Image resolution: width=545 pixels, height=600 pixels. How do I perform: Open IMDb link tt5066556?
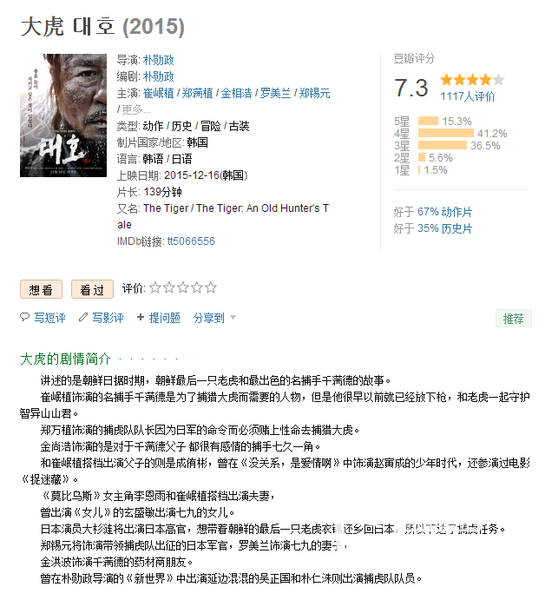pyautogui.click(x=191, y=241)
